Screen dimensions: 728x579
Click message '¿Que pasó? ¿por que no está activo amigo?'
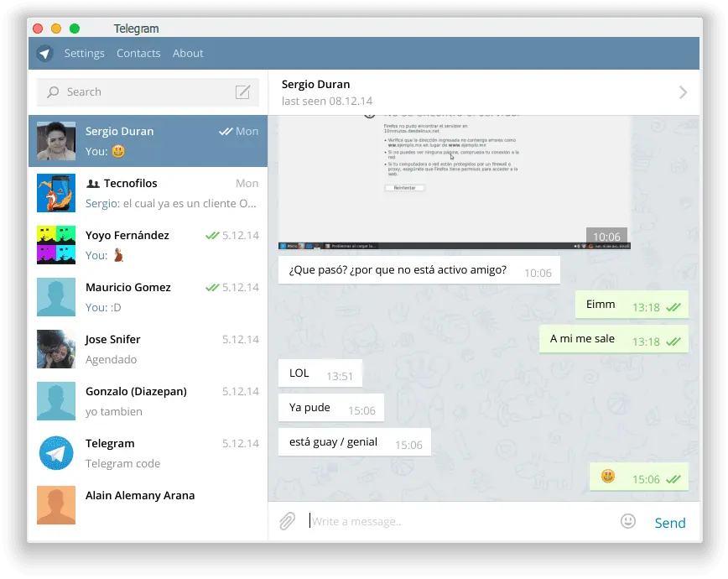tap(419, 270)
